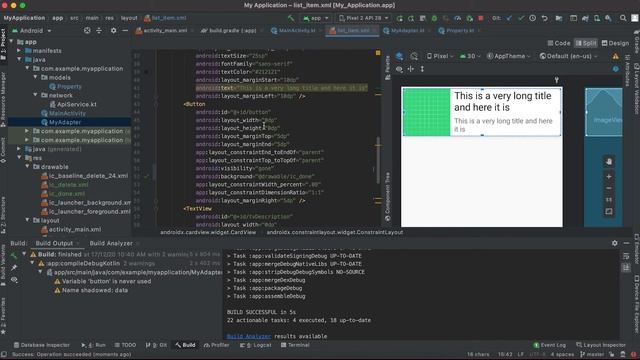Select the pan hand tool in preview

pyautogui.click(x=609, y=162)
